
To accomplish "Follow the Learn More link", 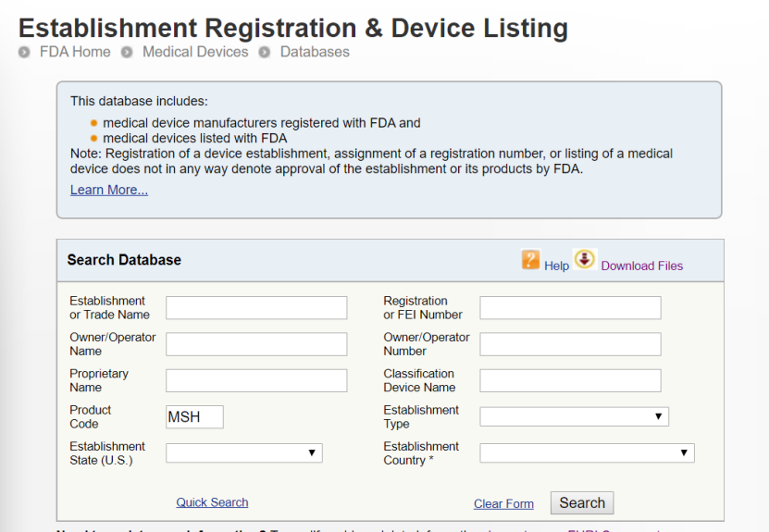I will pos(109,190).
